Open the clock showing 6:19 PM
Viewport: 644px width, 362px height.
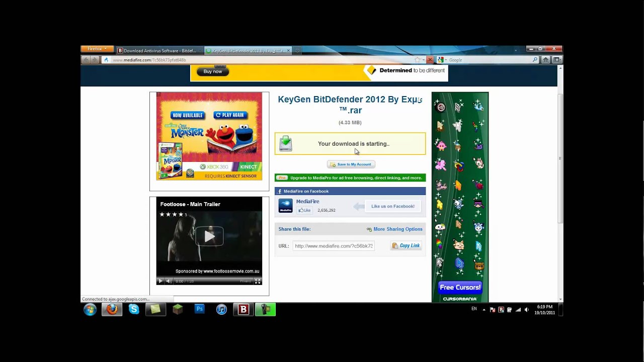coord(544,310)
